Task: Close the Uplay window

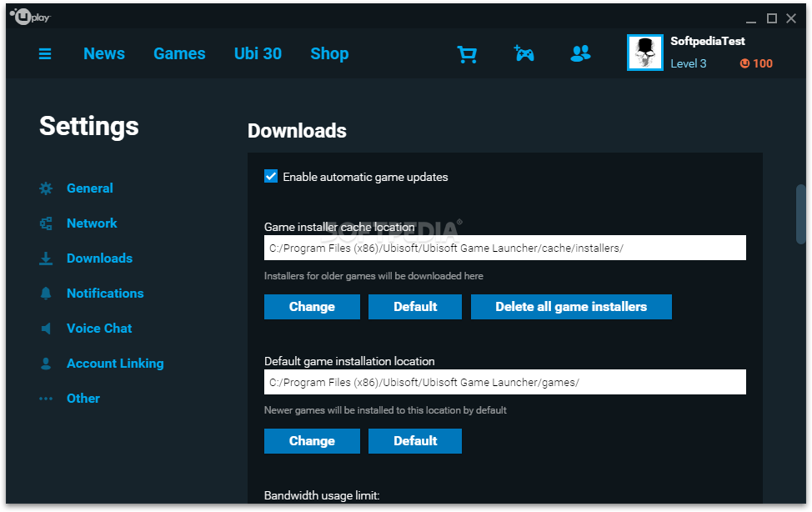Action: click(791, 18)
